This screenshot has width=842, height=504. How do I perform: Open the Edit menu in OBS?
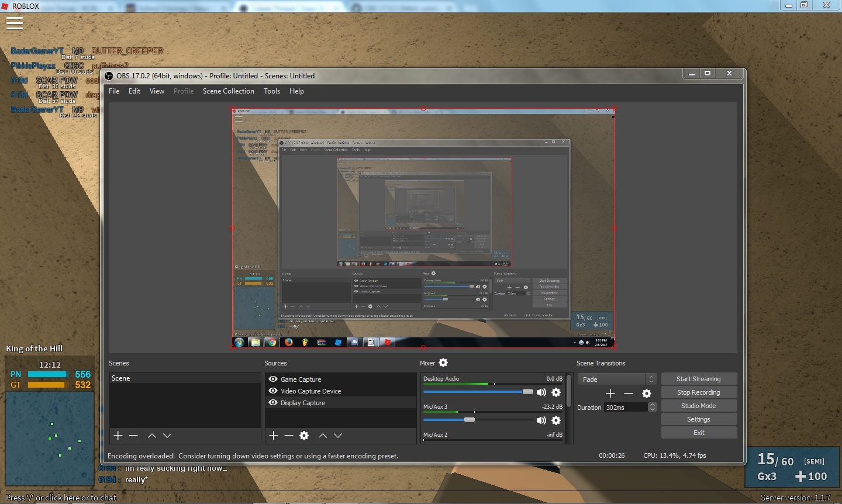coord(134,91)
